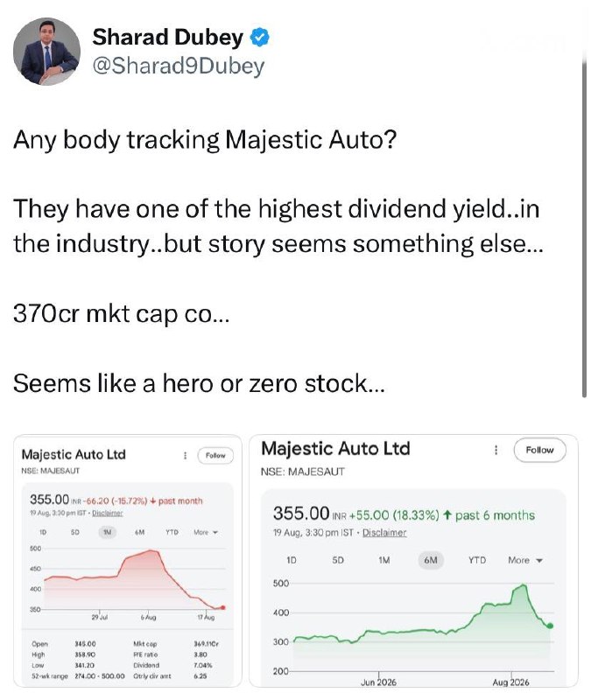591x700 pixels.
Task: Click the blue verified badge icon
Action: [259, 37]
